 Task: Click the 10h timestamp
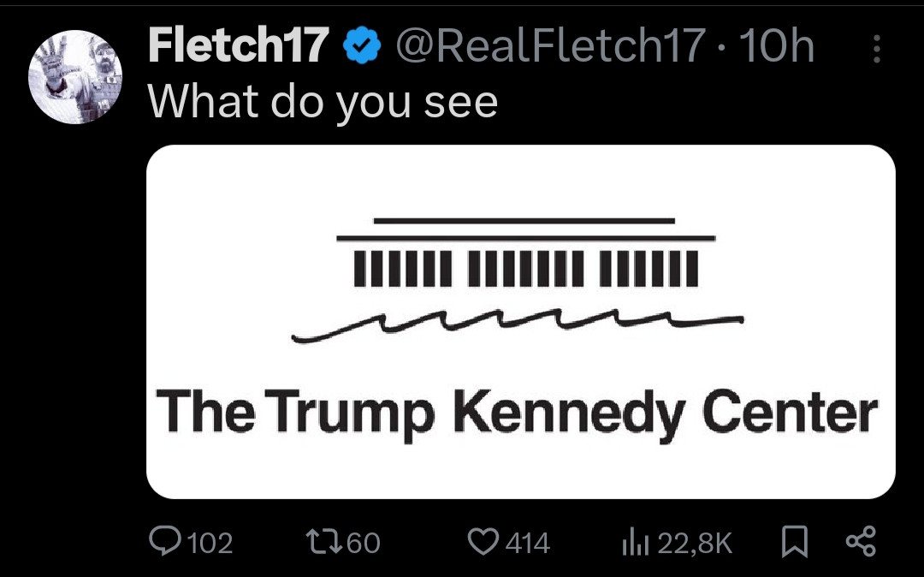click(x=775, y=46)
